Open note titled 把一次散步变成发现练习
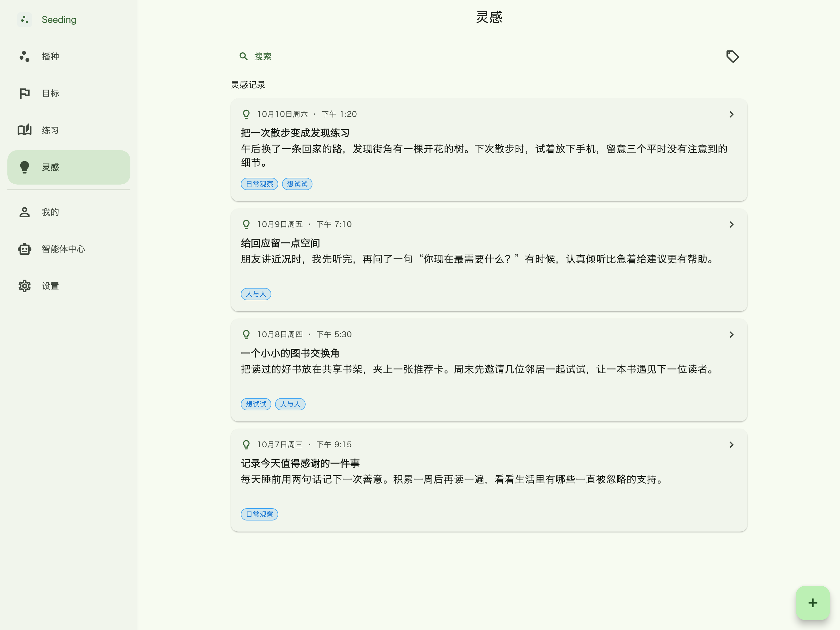The height and width of the screenshot is (630, 840). 295,133
